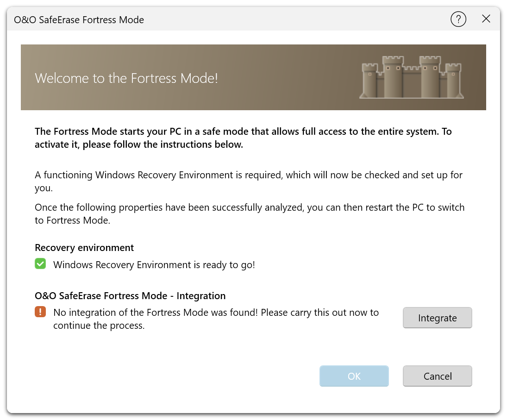The image size is (507, 420).
Task: Open help with the question mark icon
Action: click(458, 19)
